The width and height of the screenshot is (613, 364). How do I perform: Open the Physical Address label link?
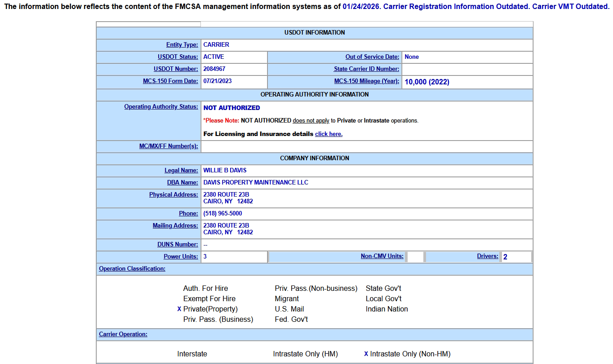(173, 195)
